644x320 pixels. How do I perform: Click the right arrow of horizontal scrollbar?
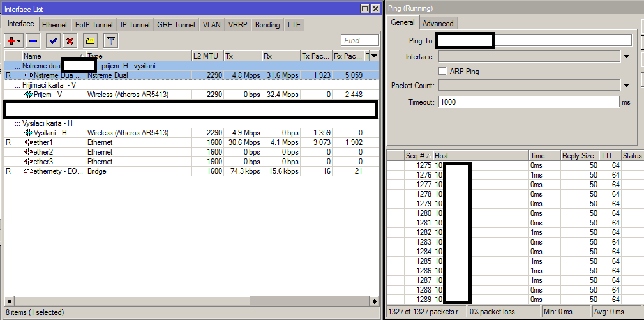(x=374, y=301)
